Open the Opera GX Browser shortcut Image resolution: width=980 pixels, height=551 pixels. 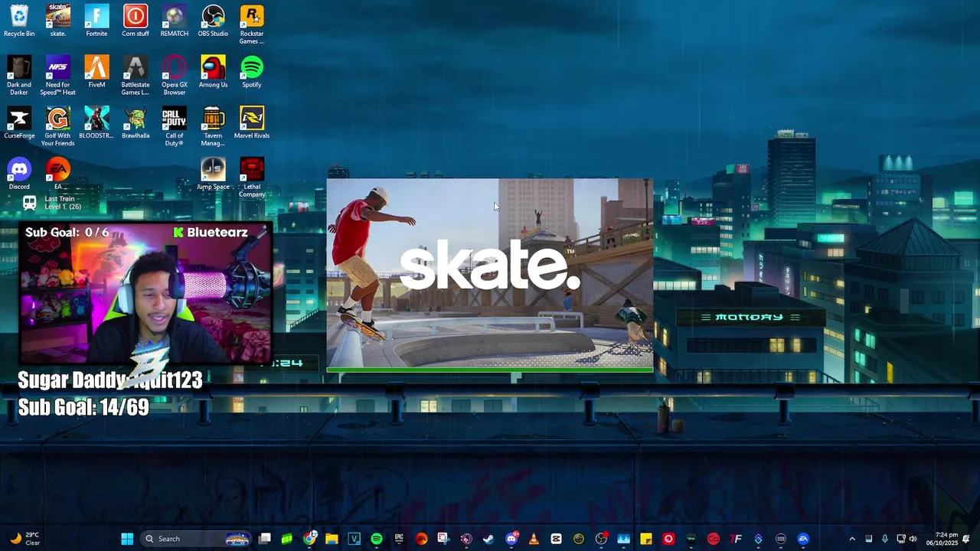[x=175, y=75]
